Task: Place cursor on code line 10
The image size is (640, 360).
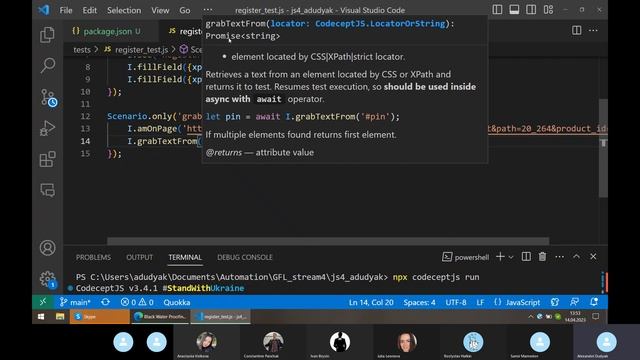Action: 114,92
